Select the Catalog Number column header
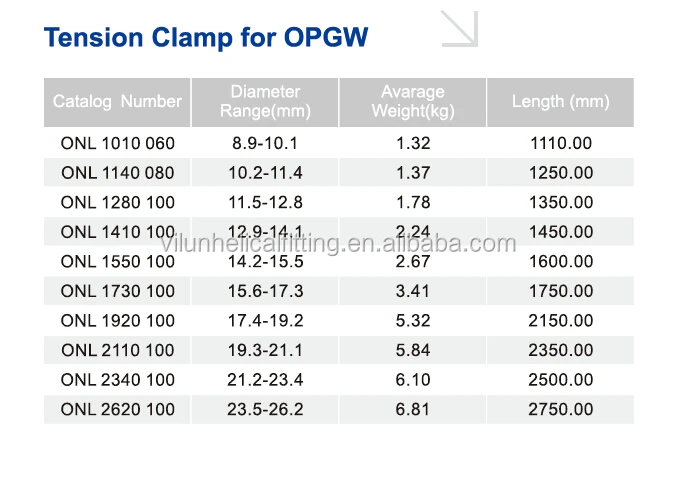The width and height of the screenshot is (675, 487). click(117, 101)
